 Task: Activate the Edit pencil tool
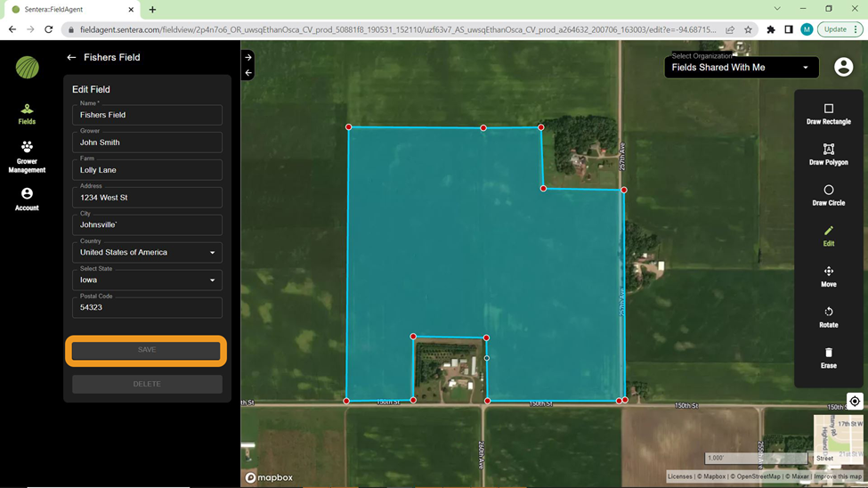click(828, 235)
